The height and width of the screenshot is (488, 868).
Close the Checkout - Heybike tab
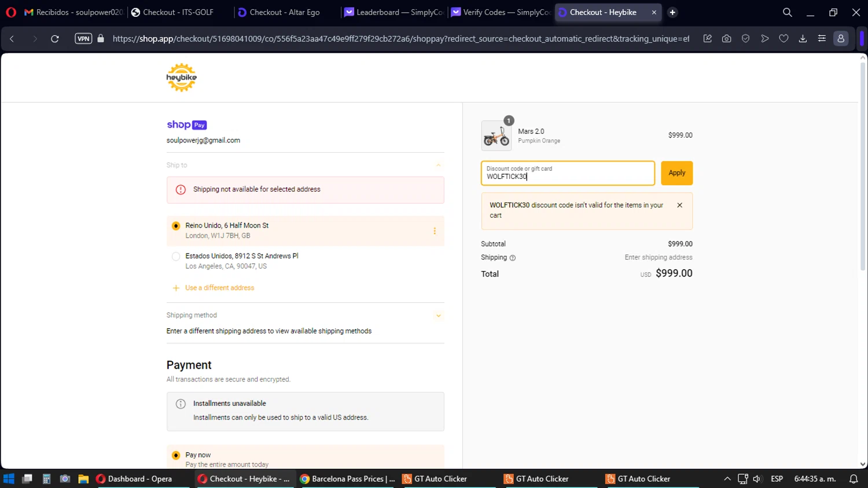(654, 12)
